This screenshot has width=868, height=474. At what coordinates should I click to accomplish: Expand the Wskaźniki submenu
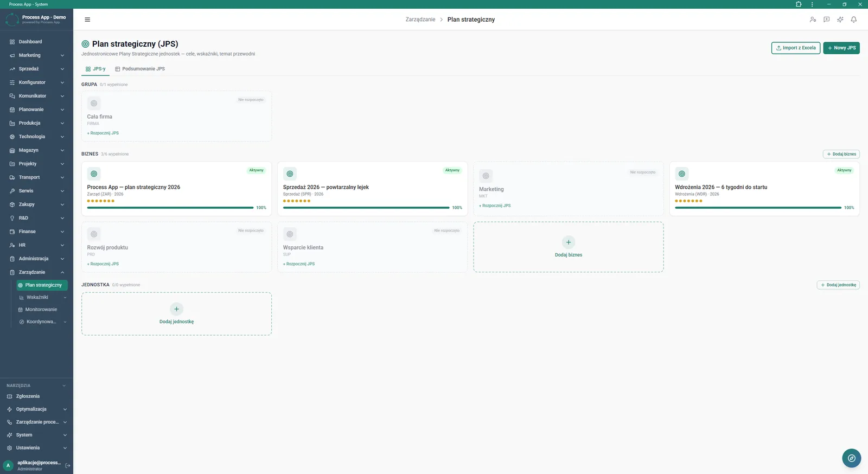click(x=42, y=297)
